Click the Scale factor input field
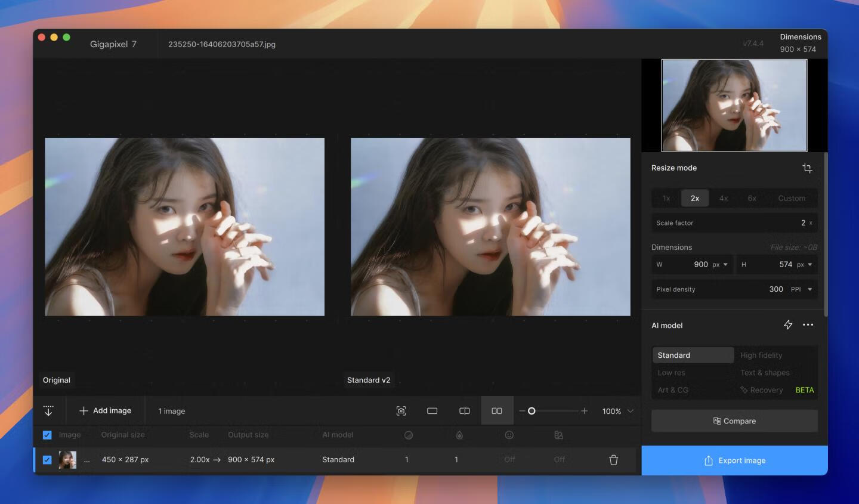 [x=734, y=222]
